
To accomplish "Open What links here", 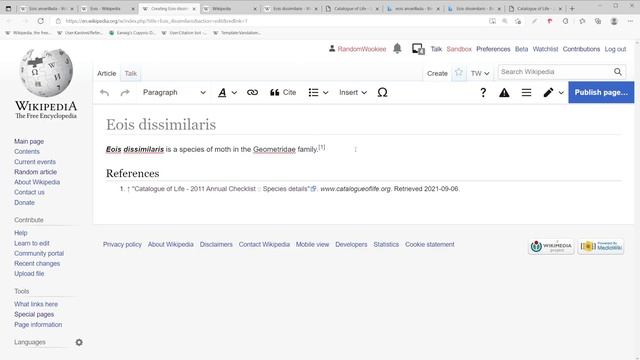I will coord(36,304).
